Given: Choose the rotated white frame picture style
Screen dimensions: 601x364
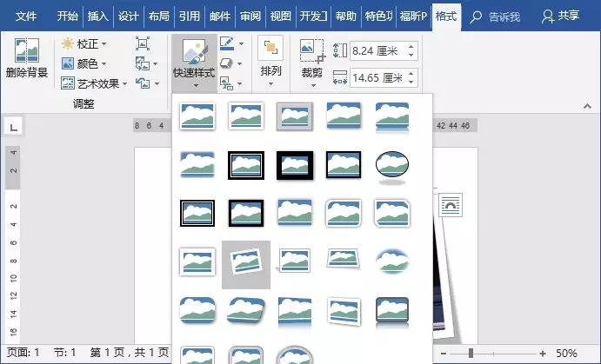Looking at the screenshot, I should (246, 262).
